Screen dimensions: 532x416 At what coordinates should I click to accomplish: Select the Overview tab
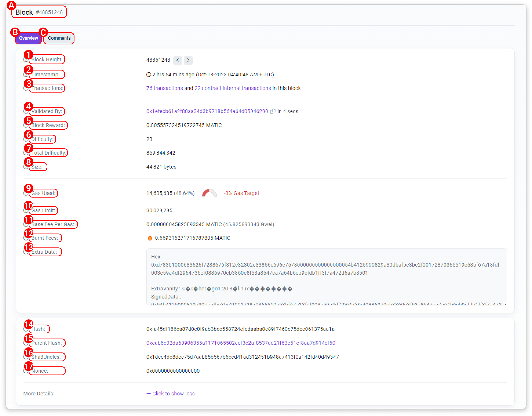28,38
